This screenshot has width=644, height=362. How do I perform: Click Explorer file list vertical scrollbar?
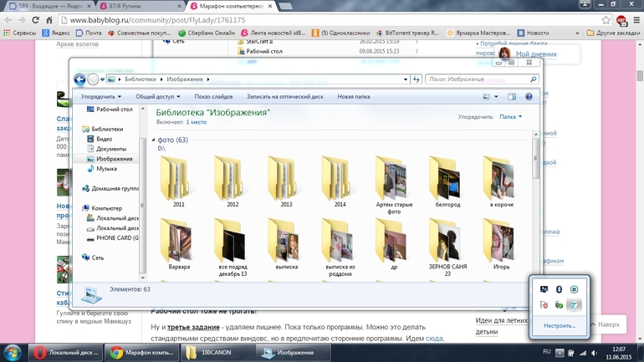pyautogui.click(x=535, y=158)
